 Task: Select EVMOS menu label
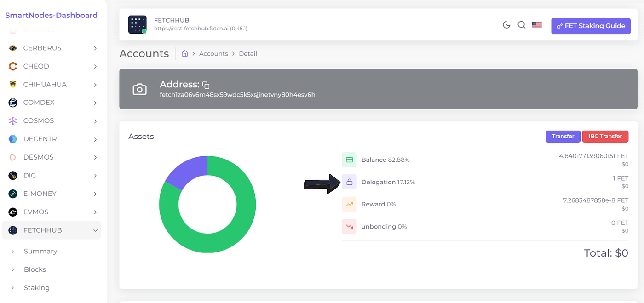point(36,212)
